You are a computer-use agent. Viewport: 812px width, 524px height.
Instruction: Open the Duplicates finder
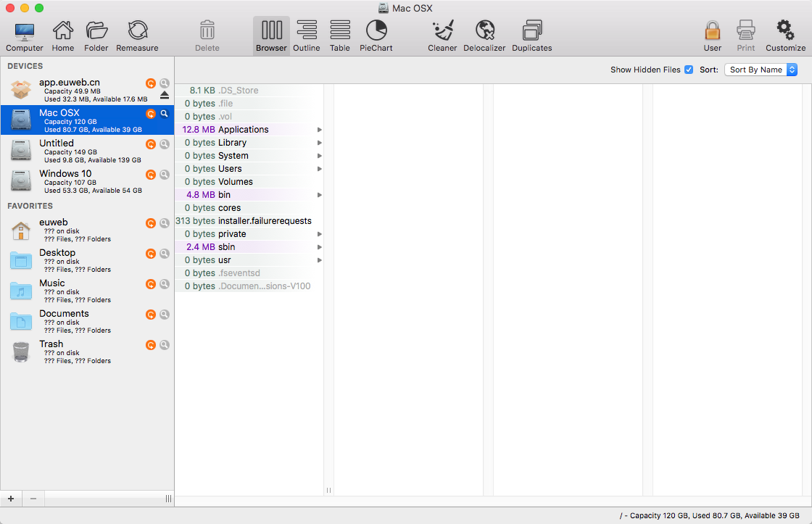(532, 36)
